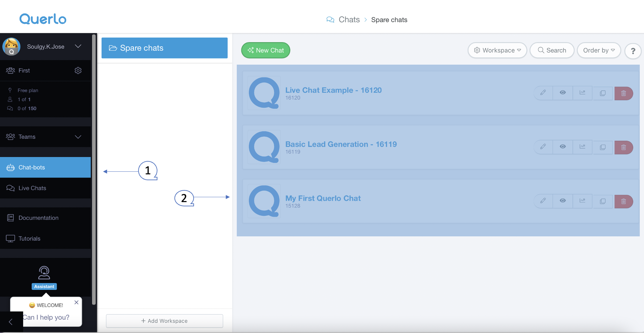The image size is (644, 333).
Task: Open the Order by dropdown
Action: point(599,50)
